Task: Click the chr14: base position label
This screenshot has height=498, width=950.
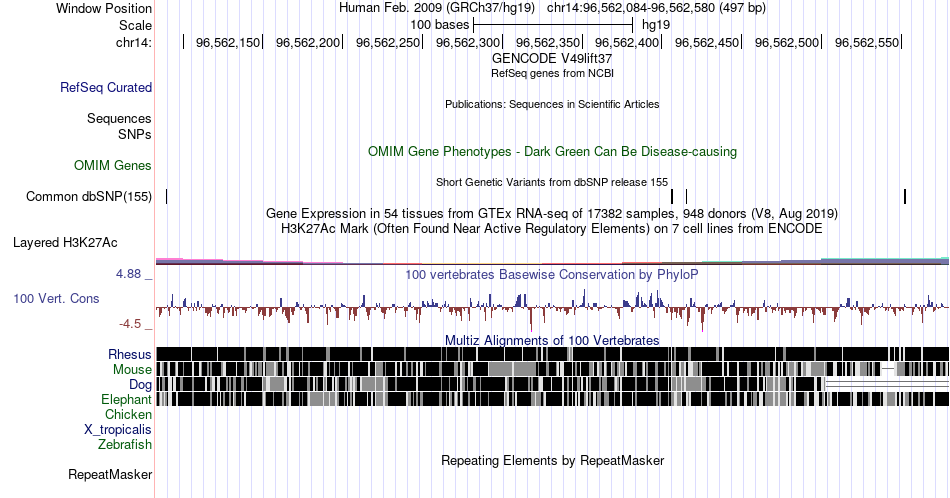Action: point(134,42)
